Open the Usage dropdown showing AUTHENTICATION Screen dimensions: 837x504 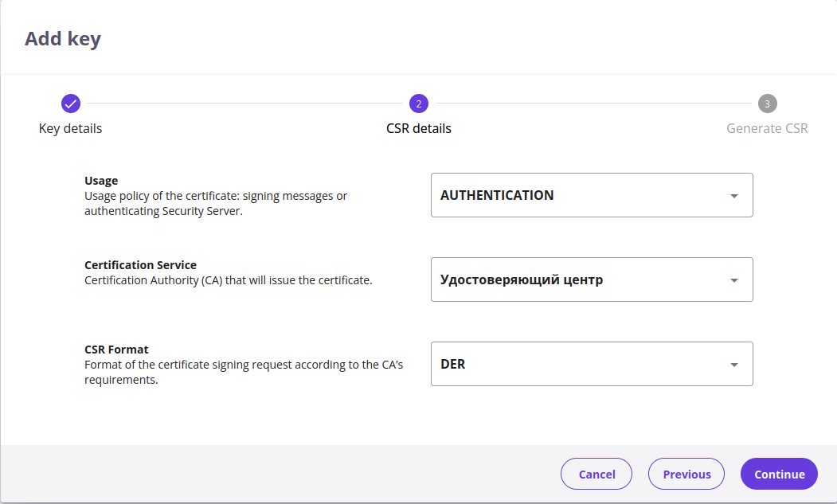pos(581,195)
